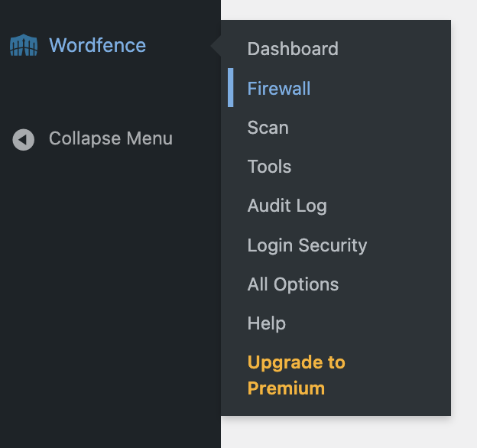Viewport: 477px width, 448px height.
Task: Click sidebar gap between Wordfence and Collapse Menu
Action: pyautogui.click(x=107, y=92)
